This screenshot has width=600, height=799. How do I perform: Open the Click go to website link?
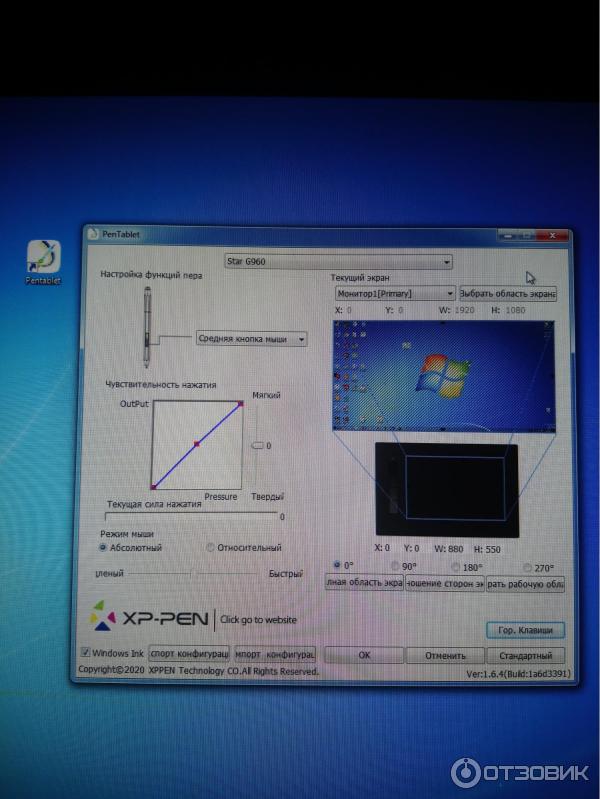pyautogui.click(x=258, y=620)
